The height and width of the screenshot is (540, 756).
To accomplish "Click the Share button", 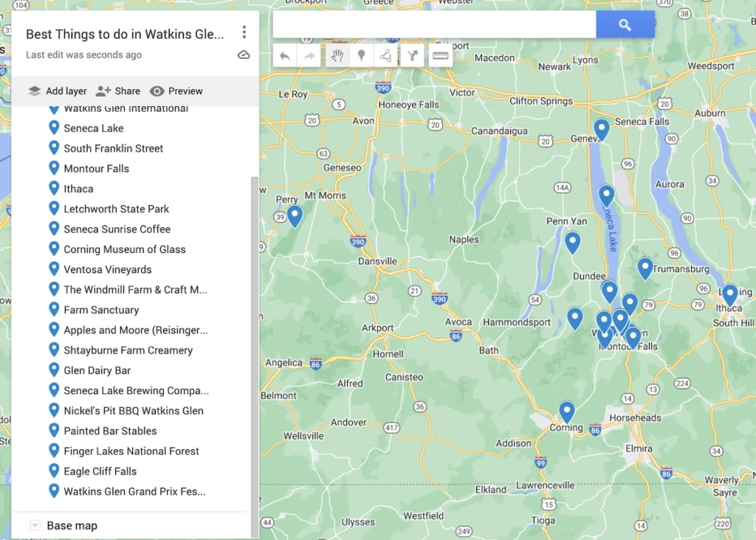I will tap(117, 91).
